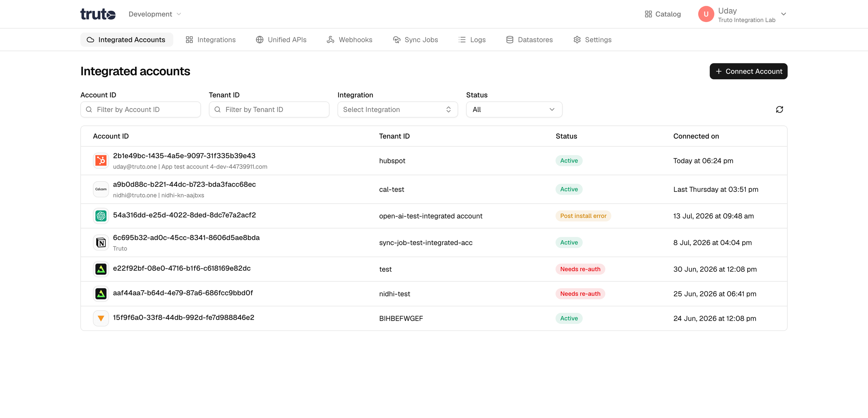Click the Catalog grid icon
The image size is (868, 418).
coord(648,14)
